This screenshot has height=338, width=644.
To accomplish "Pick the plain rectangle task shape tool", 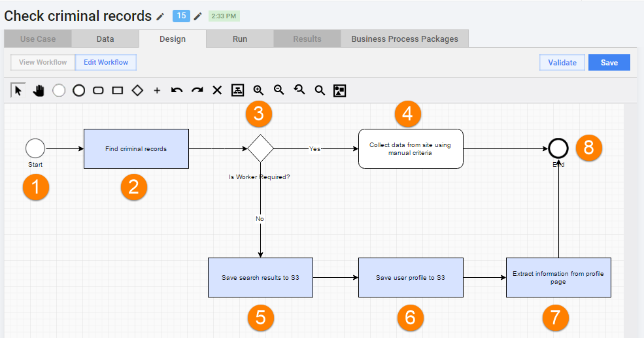I will (x=118, y=90).
